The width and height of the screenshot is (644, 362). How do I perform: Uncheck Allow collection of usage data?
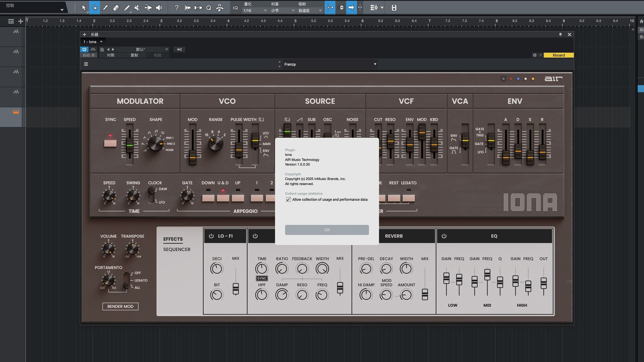click(288, 199)
